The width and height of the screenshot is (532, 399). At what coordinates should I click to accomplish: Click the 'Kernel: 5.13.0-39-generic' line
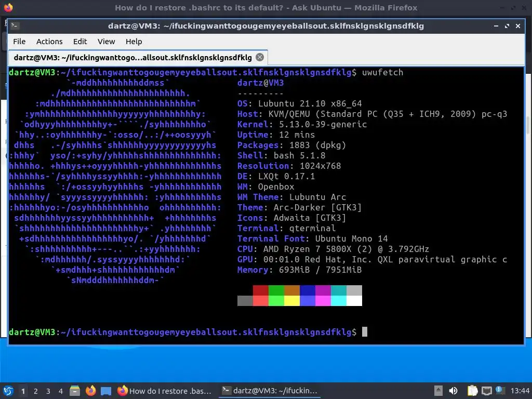(x=302, y=124)
